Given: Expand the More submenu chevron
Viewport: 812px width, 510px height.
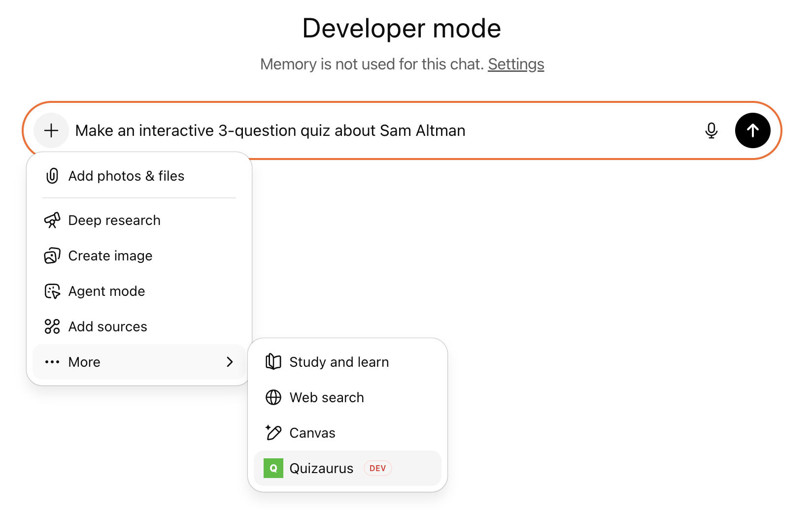Looking at the screenshot, I should click(x=230, y=362).
